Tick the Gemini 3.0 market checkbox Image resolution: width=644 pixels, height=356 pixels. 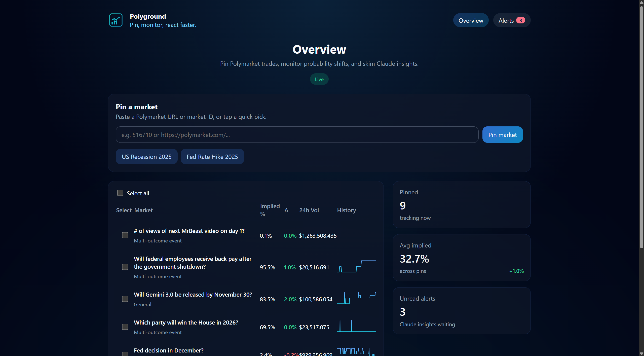125,299
